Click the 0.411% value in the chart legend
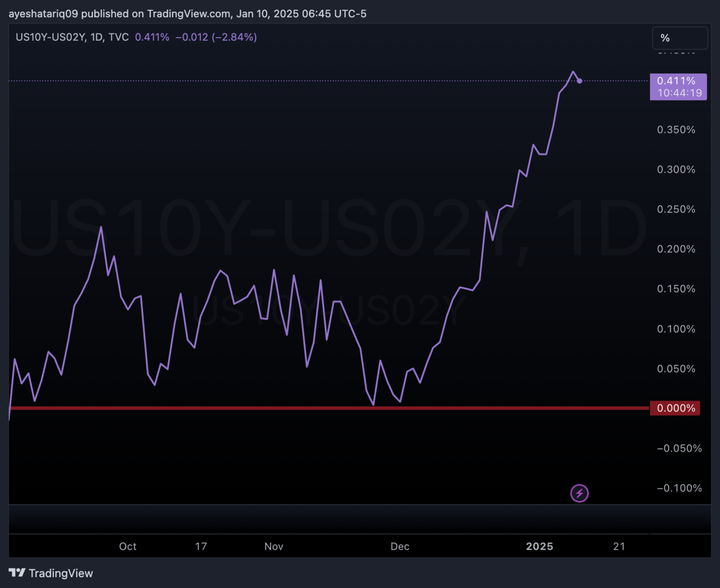 [152, 37]
